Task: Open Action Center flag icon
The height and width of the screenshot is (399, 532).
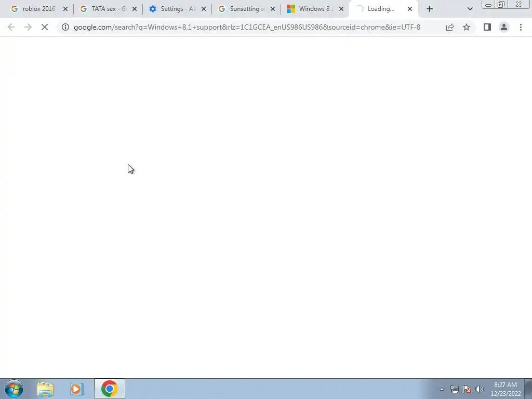Action: coord(467,389)
